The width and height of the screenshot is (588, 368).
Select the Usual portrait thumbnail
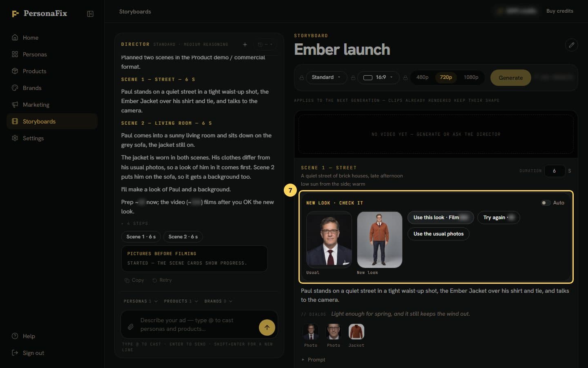click(329, 240)
